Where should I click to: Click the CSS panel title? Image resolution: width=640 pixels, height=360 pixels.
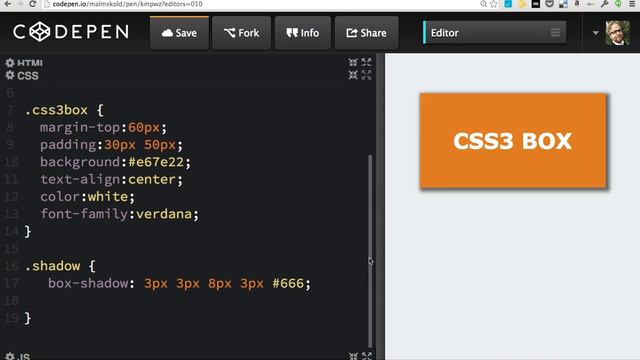tap(28, 76)
